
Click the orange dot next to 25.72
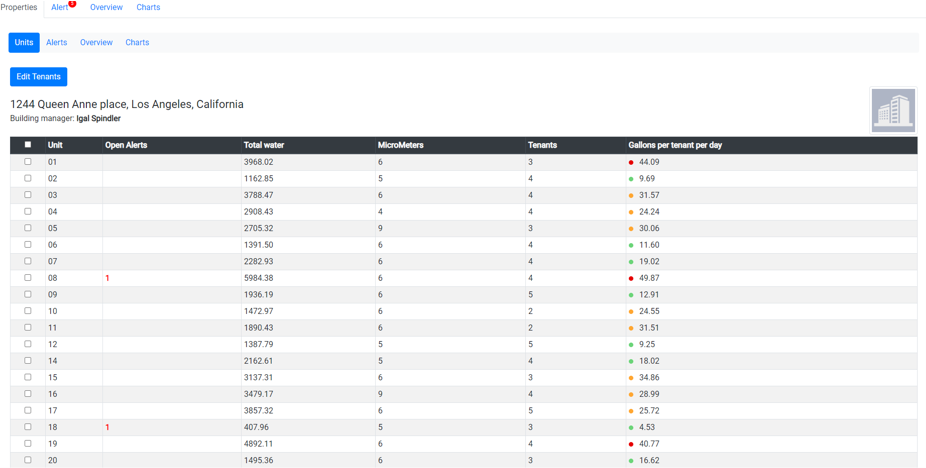[x=631, y=411]
